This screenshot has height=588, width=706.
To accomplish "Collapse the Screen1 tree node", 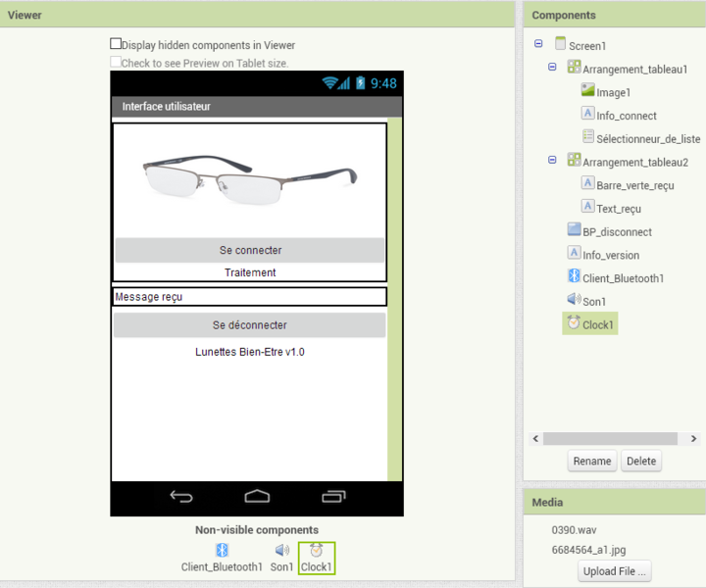I will click(x=538, y=44).
